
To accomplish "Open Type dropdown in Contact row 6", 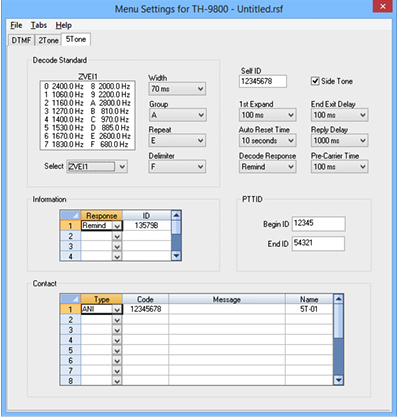I will point(117,361).
